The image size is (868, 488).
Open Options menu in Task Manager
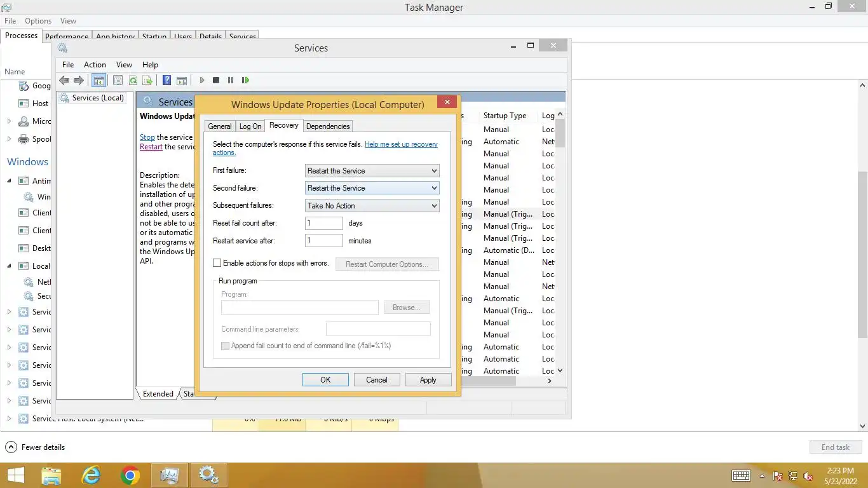(38, 21)
